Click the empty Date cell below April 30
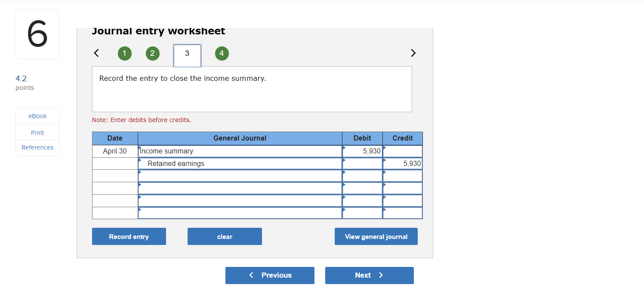Screen dimensions: 644x300 [x=115, y=163]
